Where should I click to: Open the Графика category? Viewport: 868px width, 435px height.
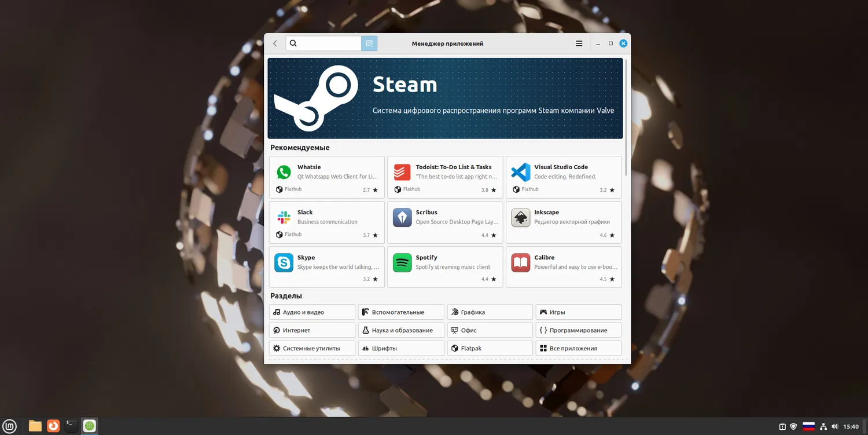(x=490, y=312)
